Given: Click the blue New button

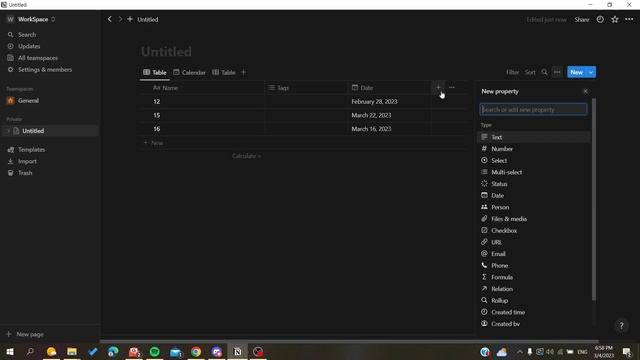Looking at the screenshot, I should pyautogui.click(x=576, y=72).
